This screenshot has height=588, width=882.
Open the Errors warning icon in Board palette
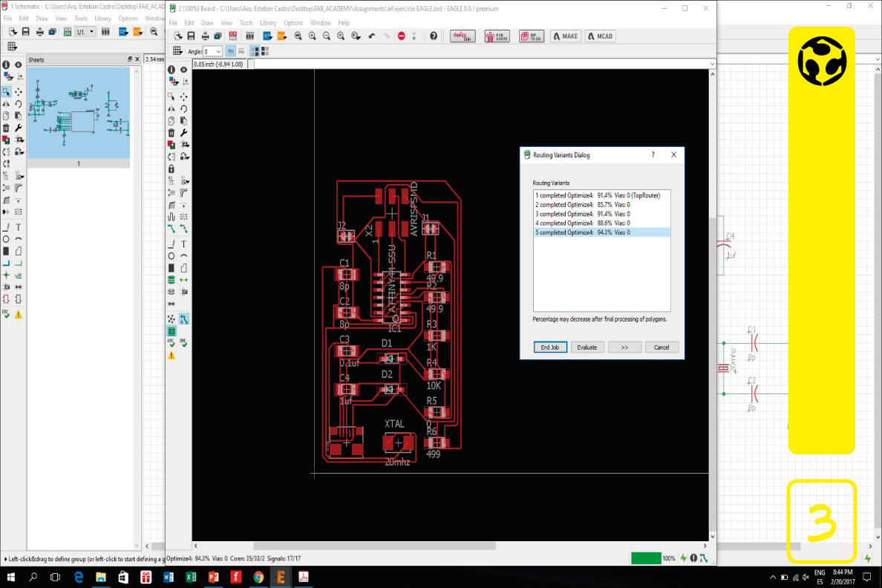click(171, 356)
